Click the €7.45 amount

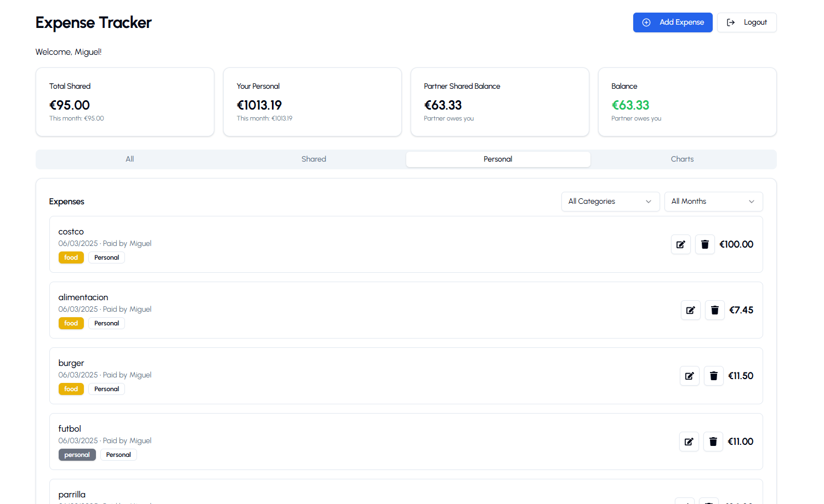[741, 310]
